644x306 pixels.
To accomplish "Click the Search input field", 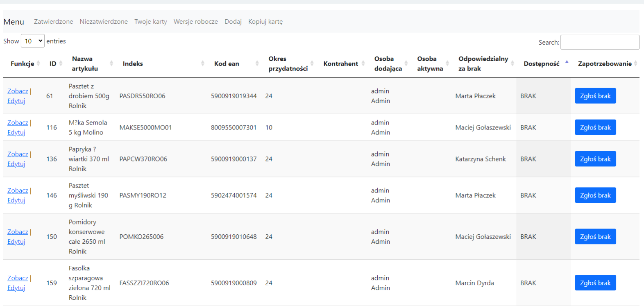I will (x=599, y=42).
